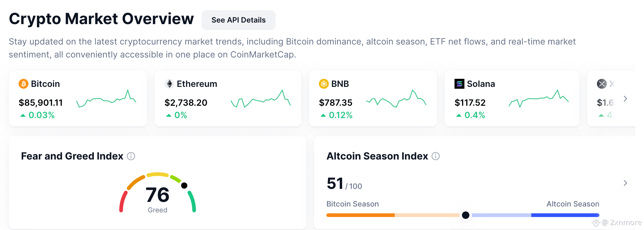
Task: Click the Altcoin Season slider handle
Action: [x=465, y=215]
